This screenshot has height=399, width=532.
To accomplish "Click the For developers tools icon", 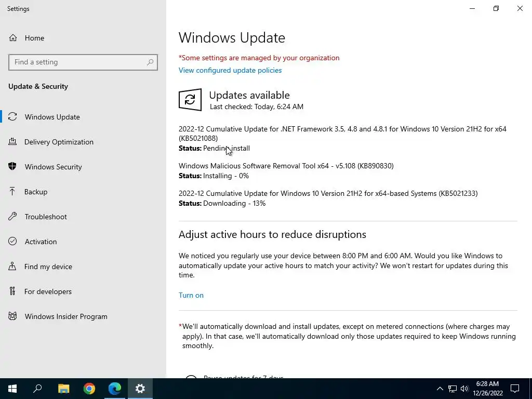I will click(12, 291).
